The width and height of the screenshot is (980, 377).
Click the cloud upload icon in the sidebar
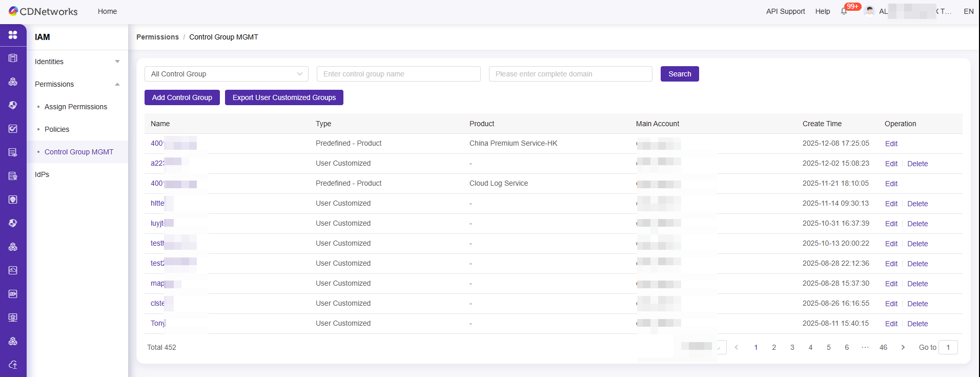point(13,365)
